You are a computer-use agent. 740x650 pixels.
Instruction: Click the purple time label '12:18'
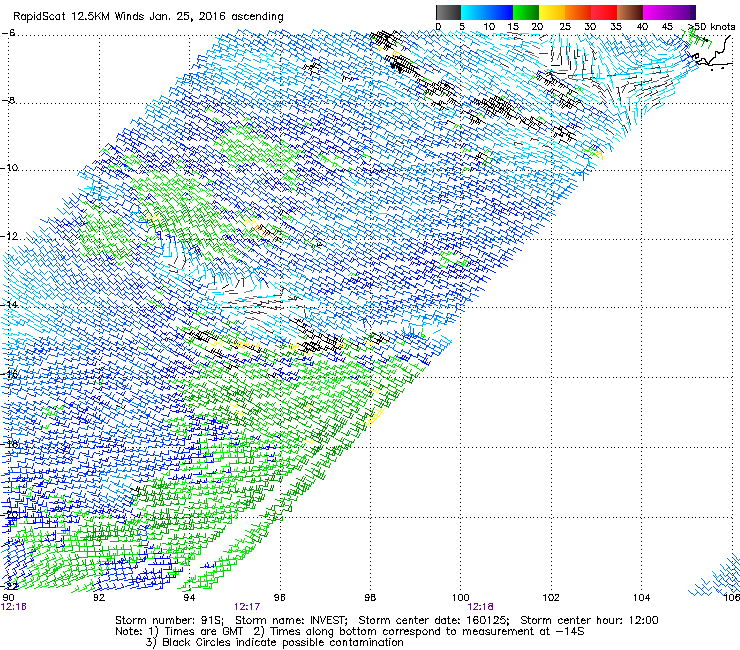click(480, 607)
